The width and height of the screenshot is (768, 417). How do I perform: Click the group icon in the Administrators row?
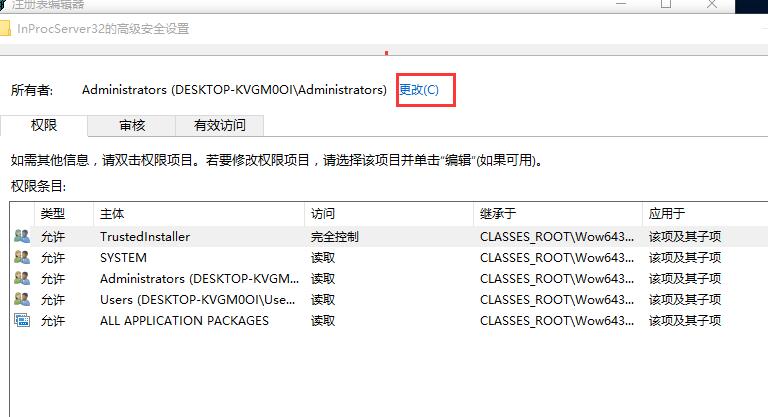tap(22, 278)
